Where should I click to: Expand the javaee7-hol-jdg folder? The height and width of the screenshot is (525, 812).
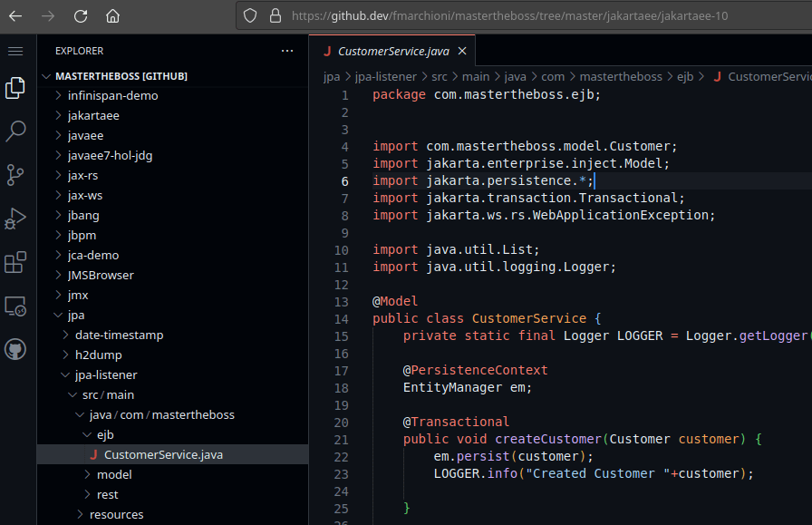pos(173,155)
